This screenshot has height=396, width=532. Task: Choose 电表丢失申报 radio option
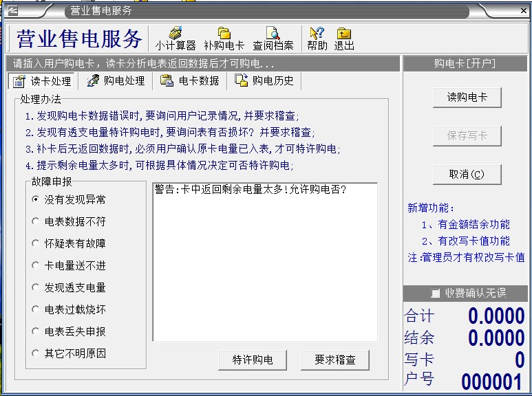tap(36, 331)
